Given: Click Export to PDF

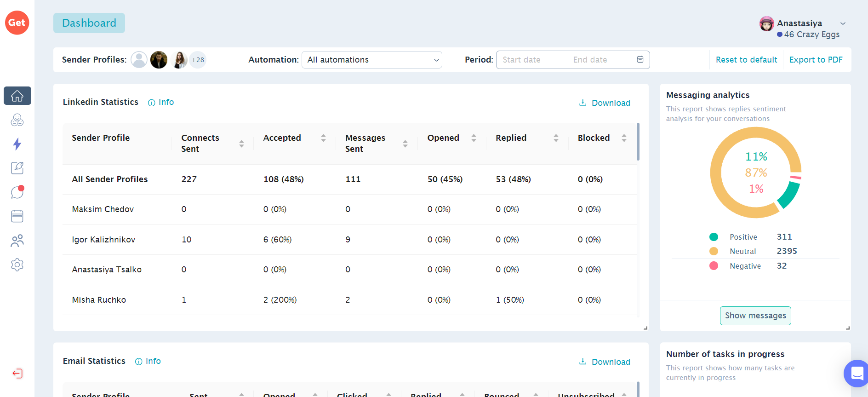Looking at the screenshot, I should point(816,60).
